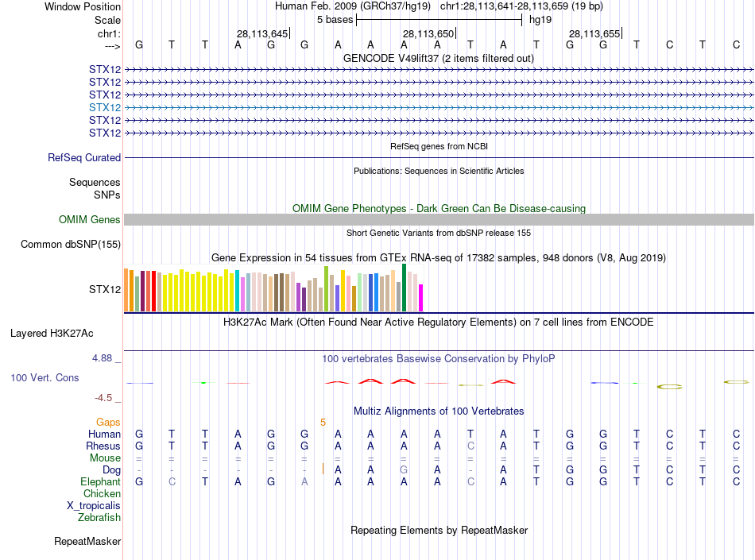The image size is (755, 560).
Task: Click the olive PhyloP negative peak below the baseline
Action: coord(669,386)
